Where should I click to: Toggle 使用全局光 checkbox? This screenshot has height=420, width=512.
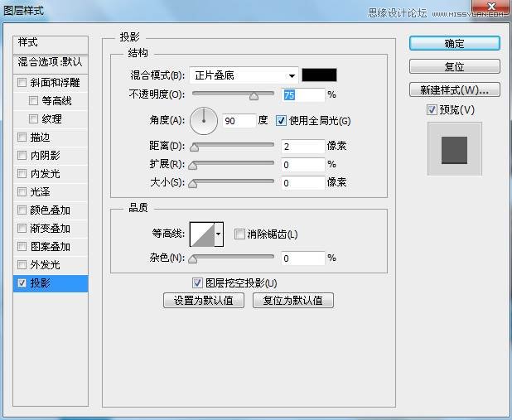(281, 120)
